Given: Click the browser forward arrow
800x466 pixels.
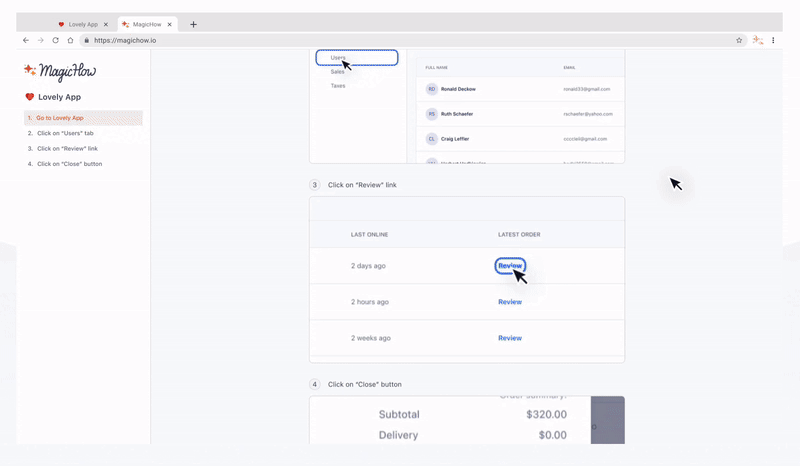Looking at the screenshot, I should [41, 40].
